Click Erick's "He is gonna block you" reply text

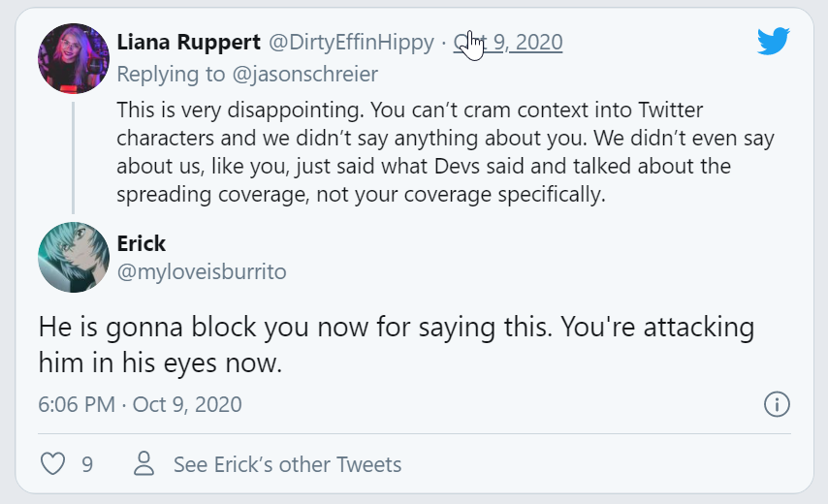click(x=396, y=344)
